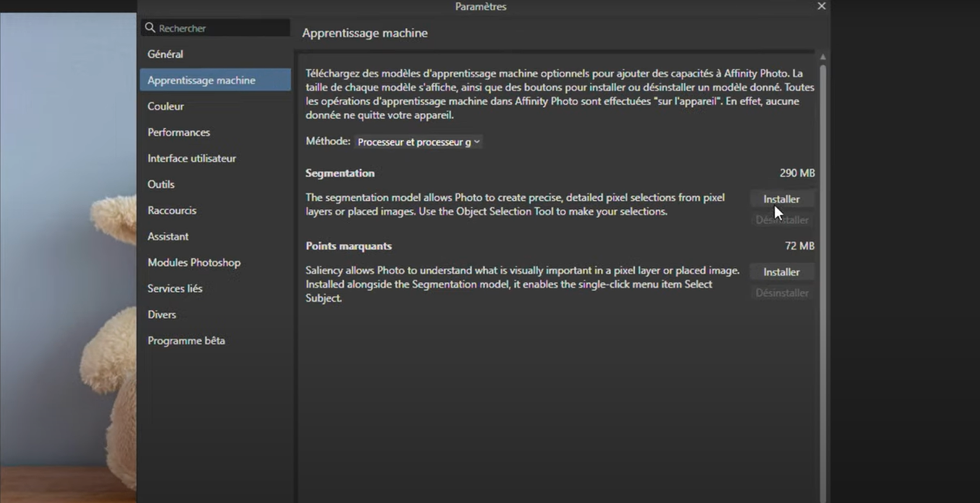Select the Interface utilisateur category

[191, 158]
